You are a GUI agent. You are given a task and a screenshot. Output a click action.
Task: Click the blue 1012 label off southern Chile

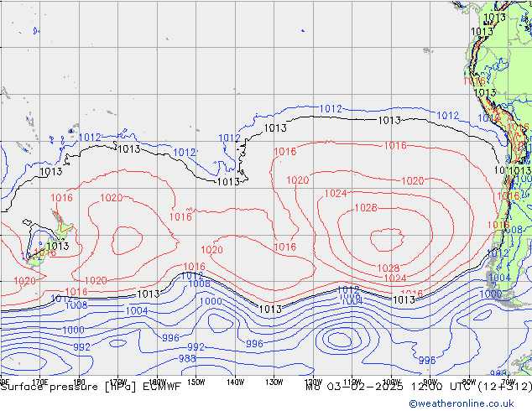(498, 253)
